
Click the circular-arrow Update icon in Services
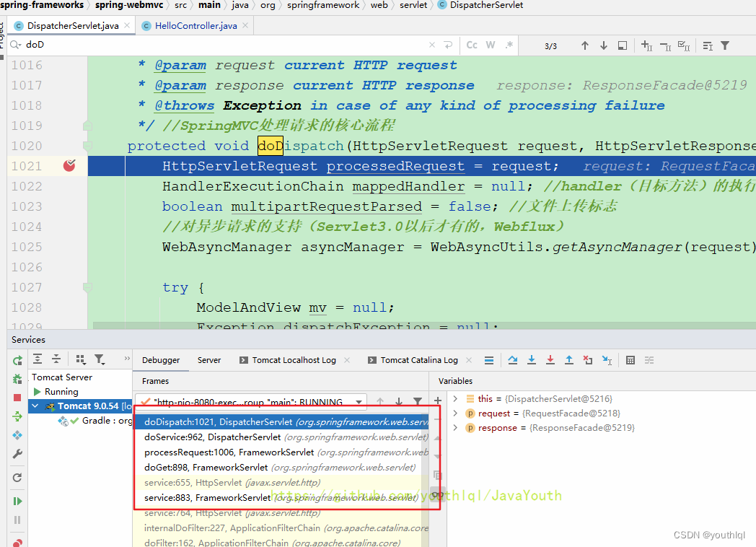pyautogui.click(x=17, y=478)
